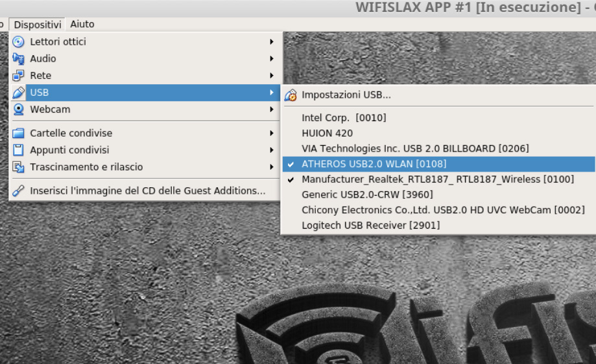596x364 pixels.
Task: Uncheck the ATHEROS USB2.0 WLAN device
Action: pyautogui.click(x=438, y=164)
